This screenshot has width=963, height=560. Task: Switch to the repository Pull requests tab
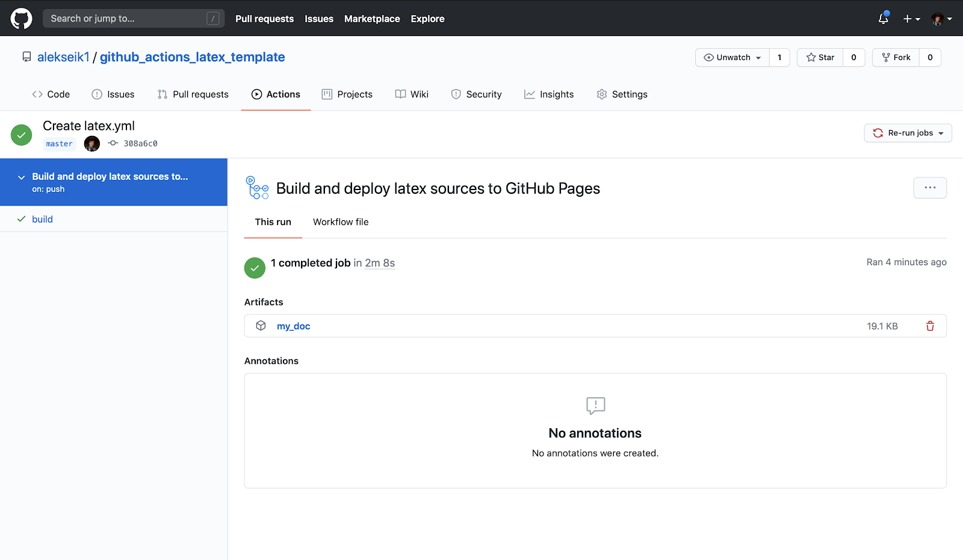pos(193,94)
